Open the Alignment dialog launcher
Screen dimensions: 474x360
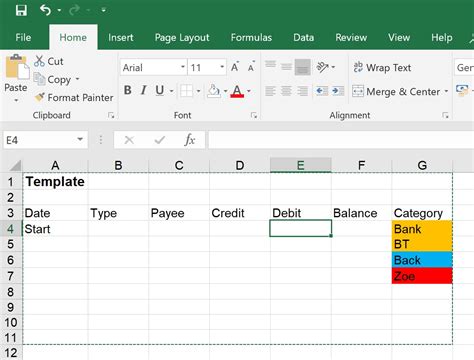point(445,115)
